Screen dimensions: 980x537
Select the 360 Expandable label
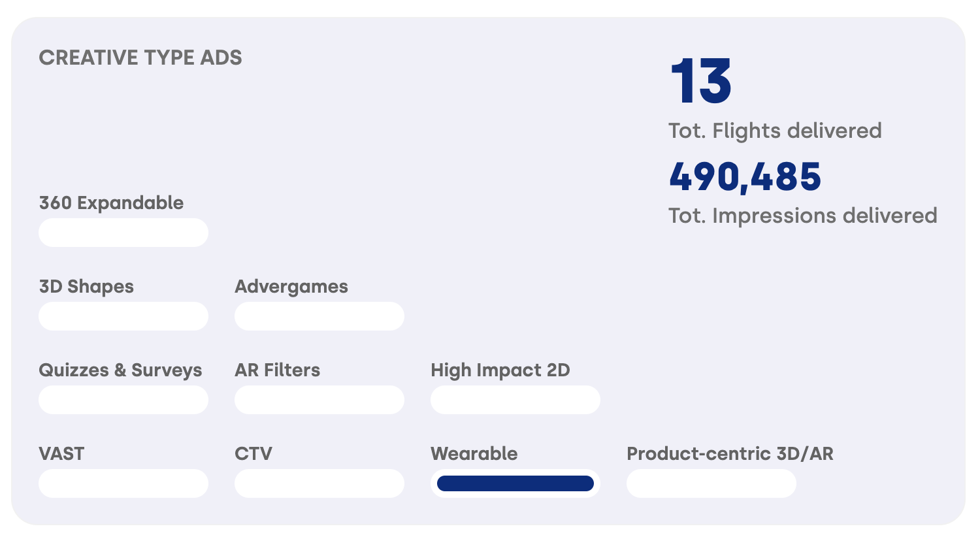pos(112,203)
